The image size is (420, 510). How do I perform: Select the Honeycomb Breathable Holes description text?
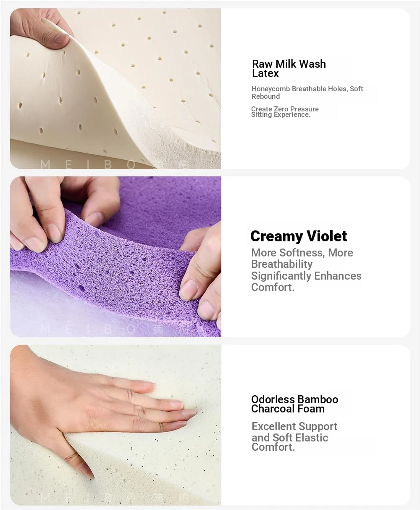coord(307,92)
